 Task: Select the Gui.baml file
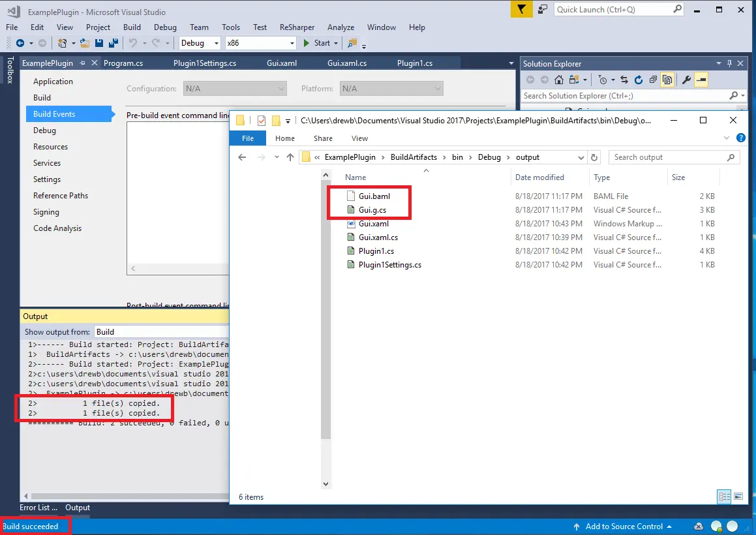coord(374,196)
